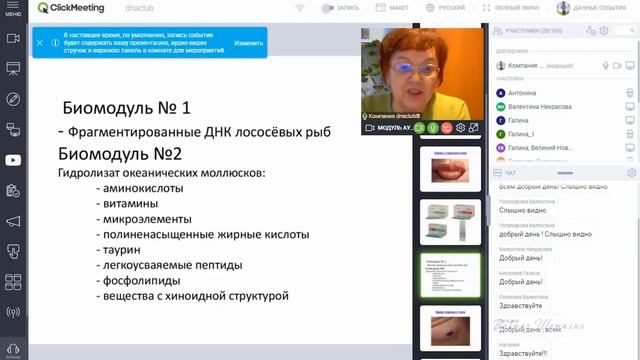Open the breakout rooms grid icon
The image size is (640, 360).
(x=13, y=282)
